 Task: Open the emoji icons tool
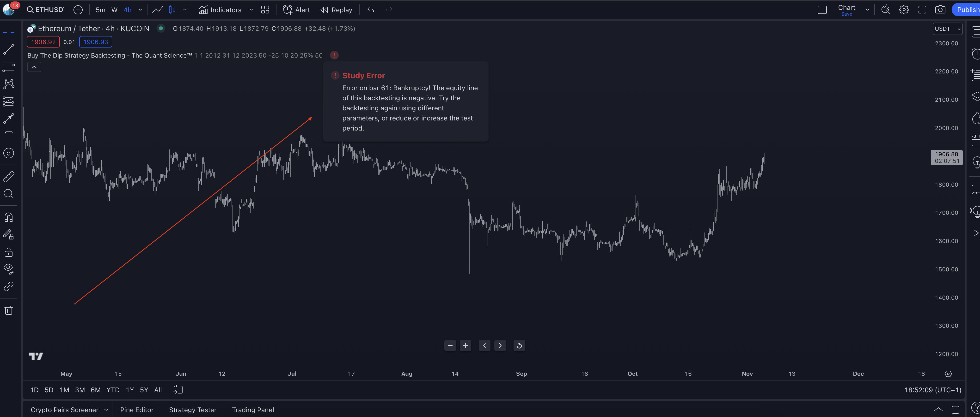[8, 153]
